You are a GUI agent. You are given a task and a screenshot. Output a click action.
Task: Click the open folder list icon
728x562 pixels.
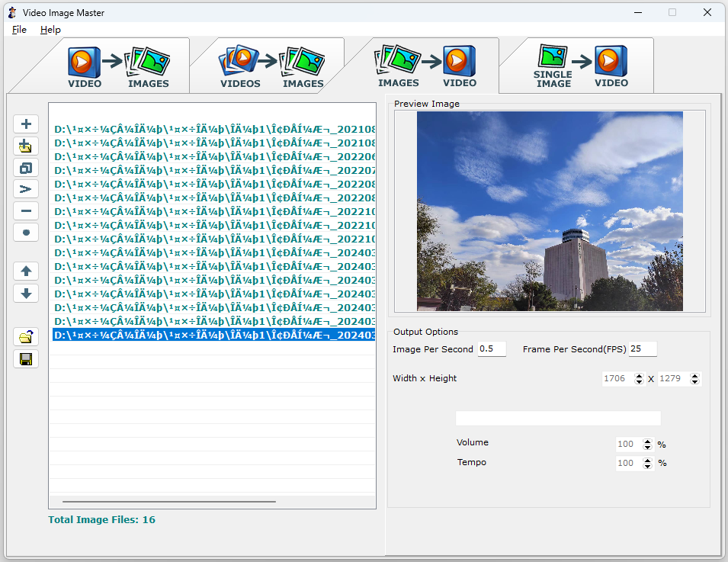26,337
